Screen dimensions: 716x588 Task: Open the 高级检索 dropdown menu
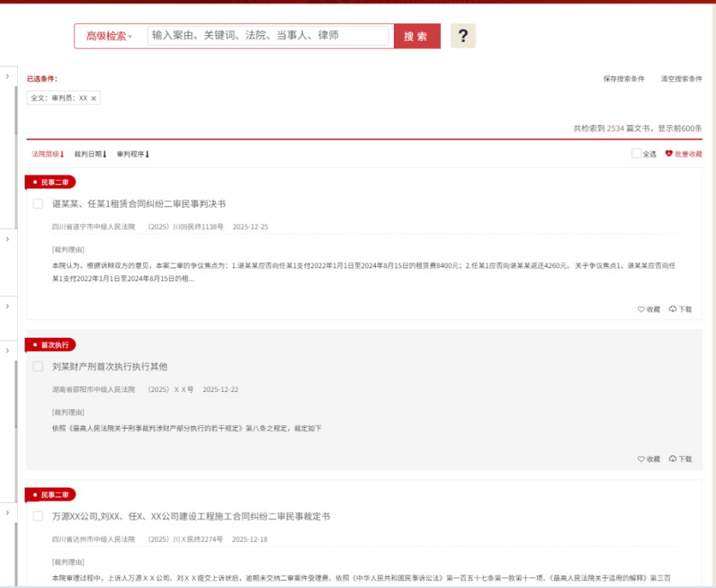[106, 35]
